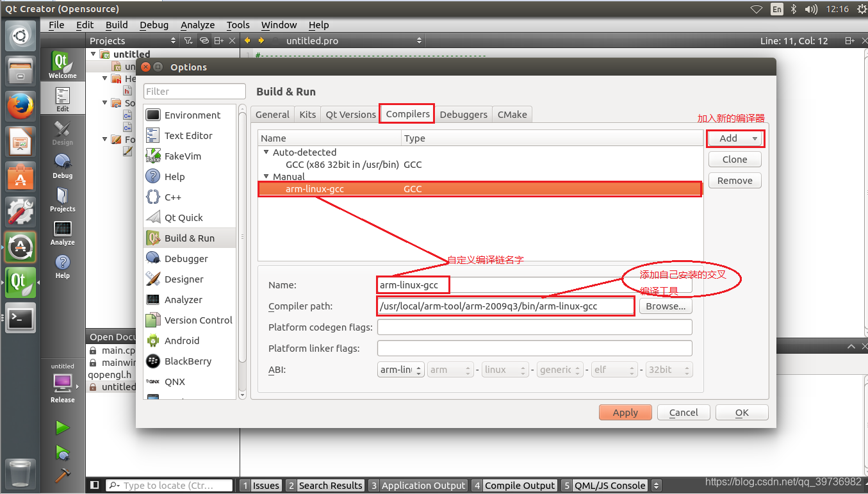Open the Tools menu

tap(238, 25)
